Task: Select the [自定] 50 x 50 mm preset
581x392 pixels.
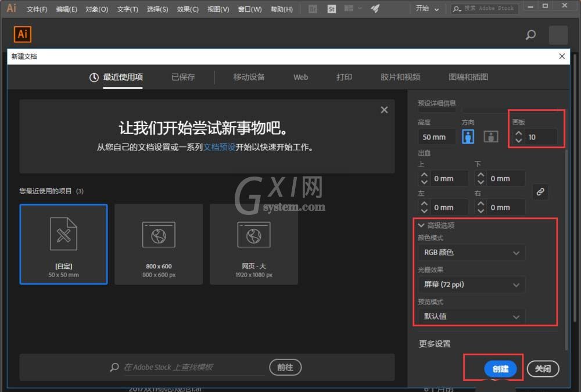Action: [x=64, y=244]
